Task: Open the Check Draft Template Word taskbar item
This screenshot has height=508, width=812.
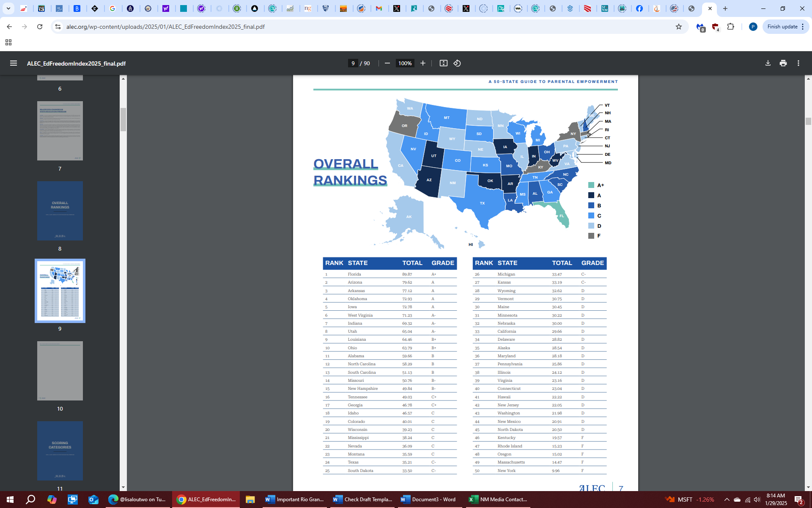Action: [x=363, y=500]
